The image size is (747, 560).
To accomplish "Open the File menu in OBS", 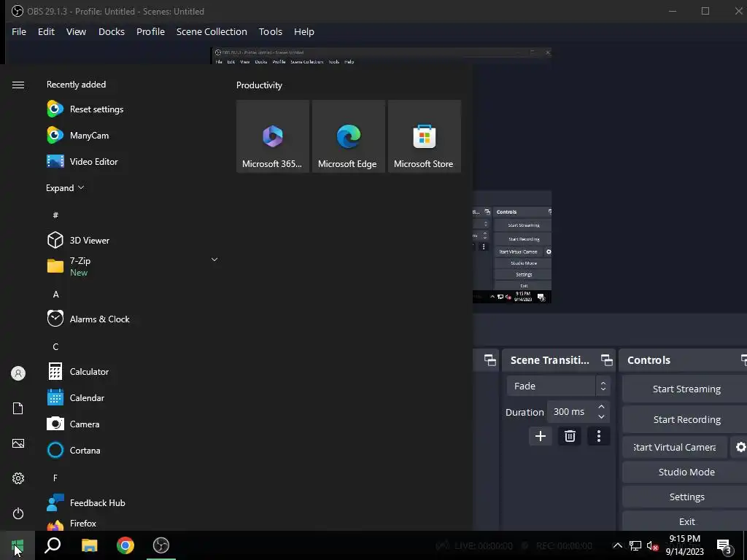I will coord(18,31).
